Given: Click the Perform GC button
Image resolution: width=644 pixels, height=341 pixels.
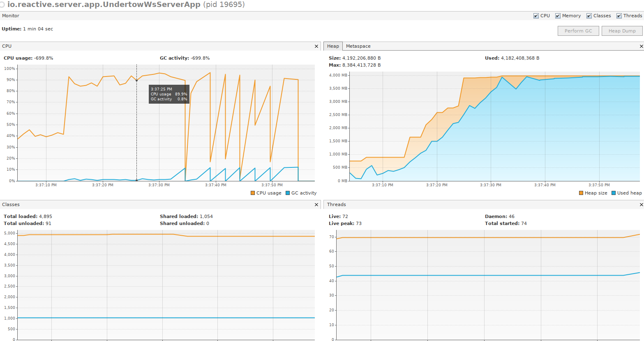Looking at the screenshot, I should point(578,31).
